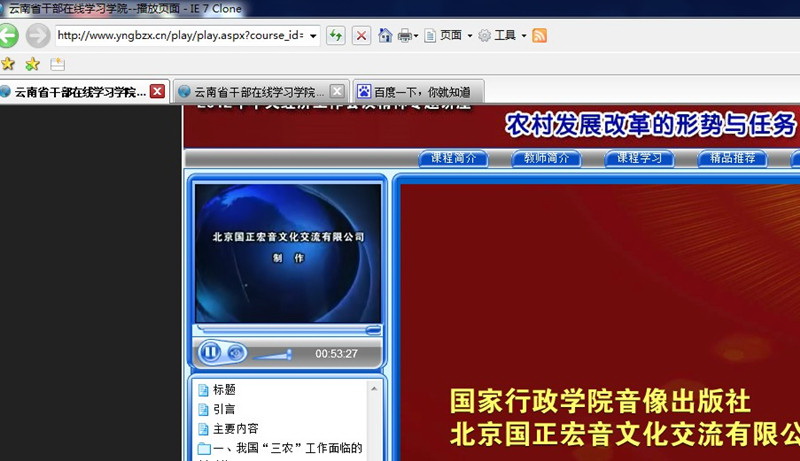Click the 00:53:27 time display
800x461 pixels.
click(336, 353)
